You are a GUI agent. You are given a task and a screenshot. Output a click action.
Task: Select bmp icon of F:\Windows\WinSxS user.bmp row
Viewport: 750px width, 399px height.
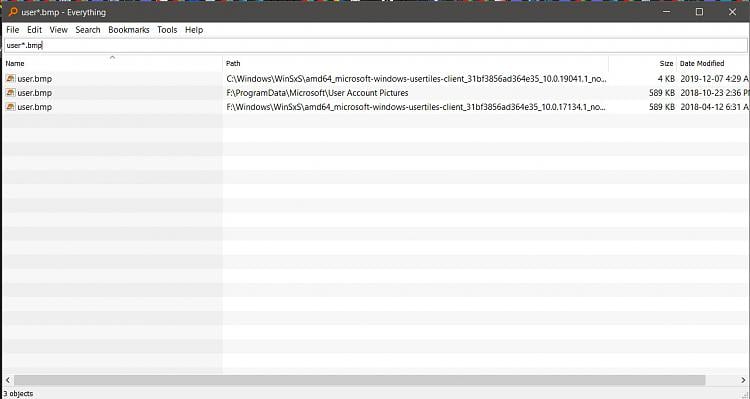[x=10, y=107]
